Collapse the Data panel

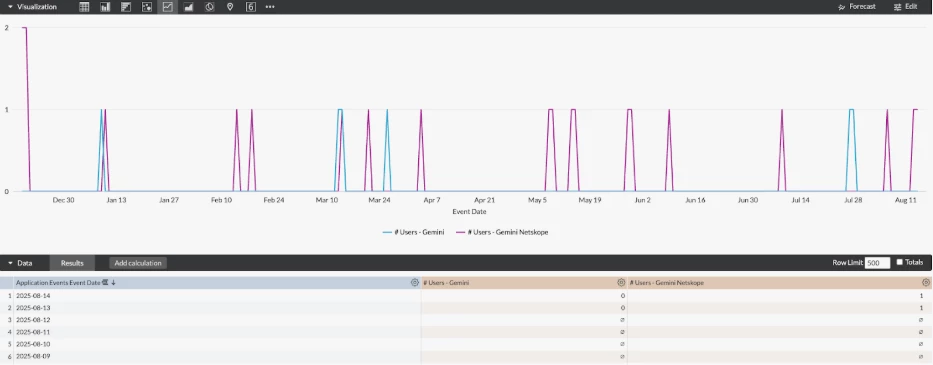pos(10,263)
